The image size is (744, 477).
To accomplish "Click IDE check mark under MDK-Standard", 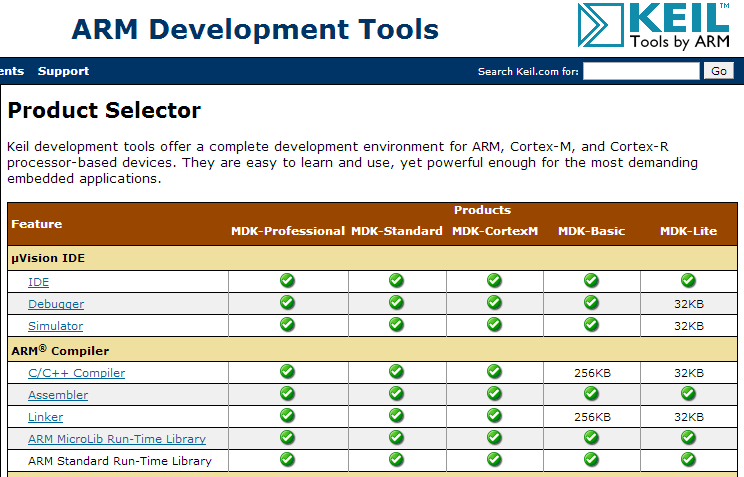I will coord(396,281).
